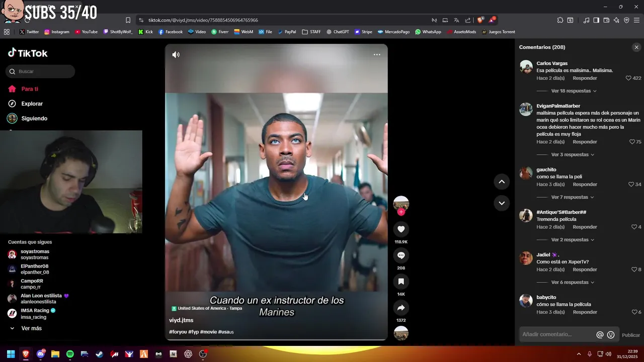This screenshot has height=362, width=644.
Task: Open the Kick bookmark
Action: tap(145, 32)
